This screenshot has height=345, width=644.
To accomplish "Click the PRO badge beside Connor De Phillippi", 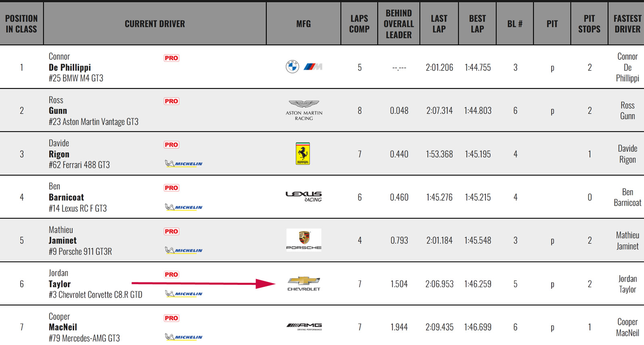I will tap(171, 58).
